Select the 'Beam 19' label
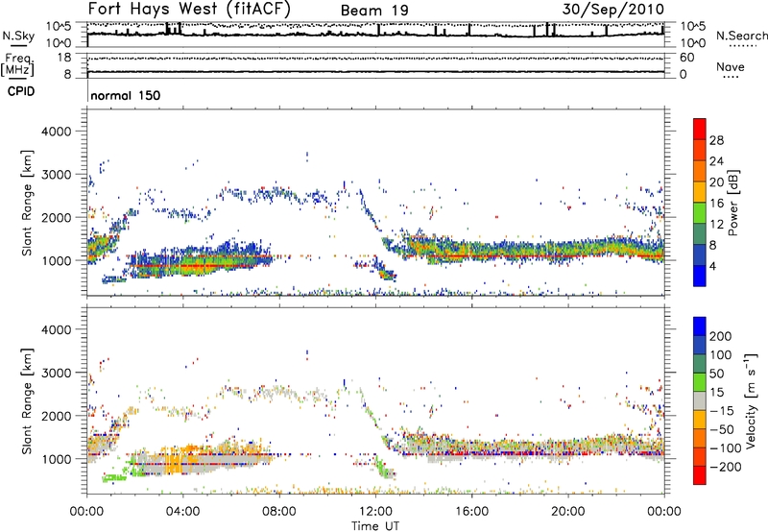Viewport: 768px width, 532px height. 374,11
